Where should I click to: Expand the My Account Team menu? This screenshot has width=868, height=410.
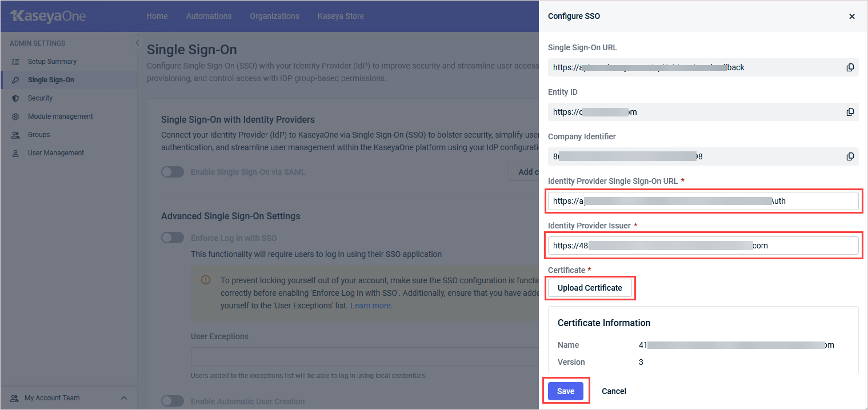pyautogui.click(x=124, y=398)
